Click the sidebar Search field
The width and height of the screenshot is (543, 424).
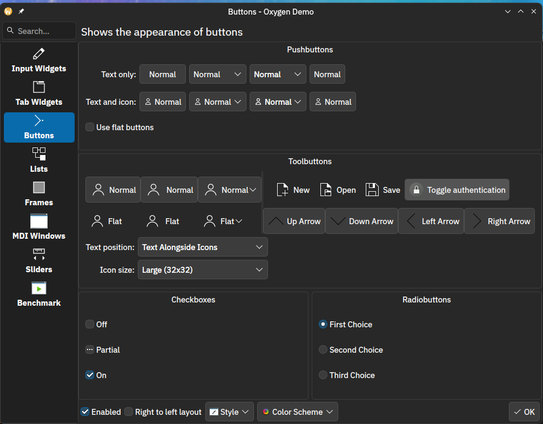pyautogui.click(x=39, y=31)
